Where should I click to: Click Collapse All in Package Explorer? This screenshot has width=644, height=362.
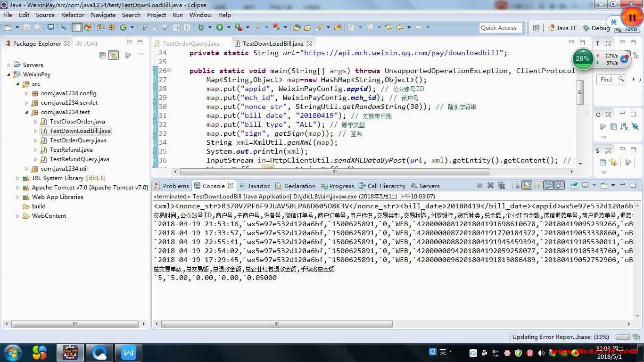point(102,55)
